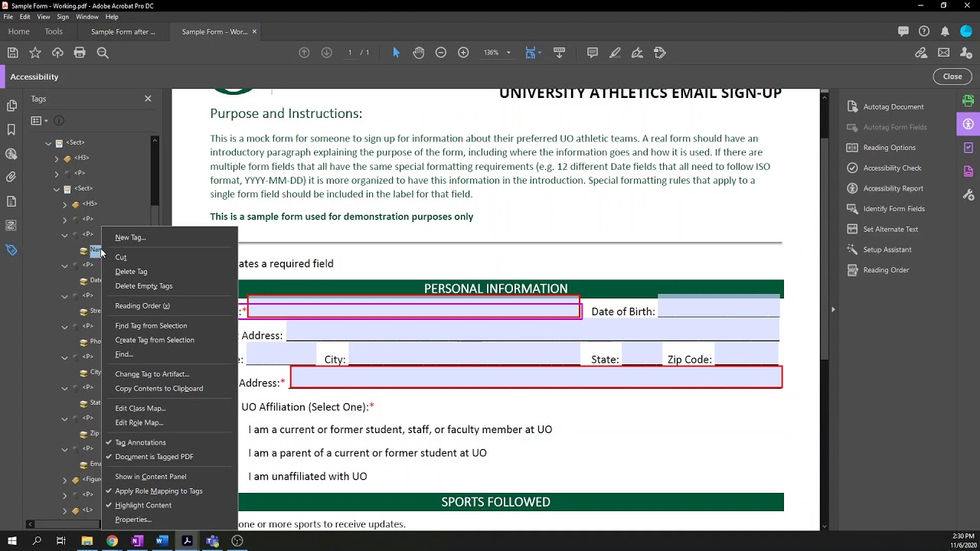The width and height of the screenshot is (980, 551).
Task: Close the Tags panel with X
Action: (x=148, y=99)
